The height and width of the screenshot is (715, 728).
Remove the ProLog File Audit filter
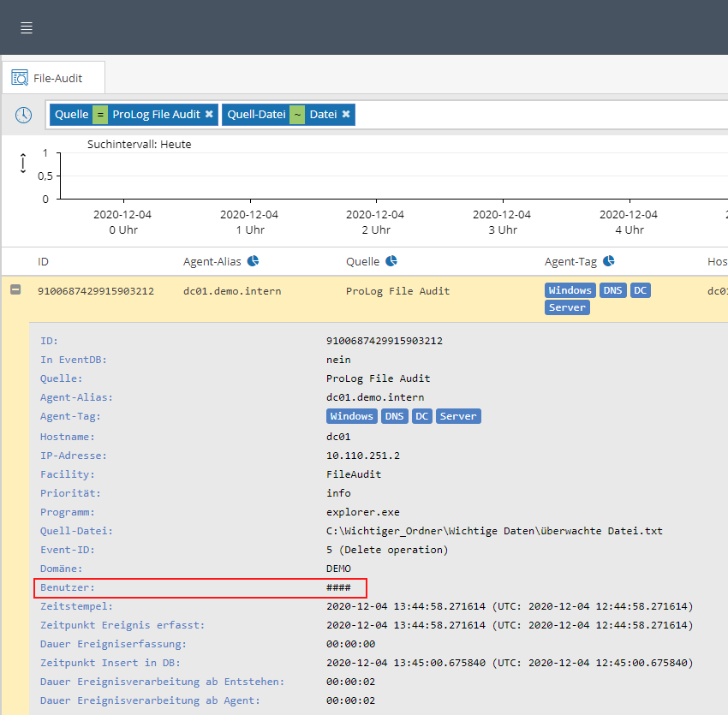(x=209, y=115)
